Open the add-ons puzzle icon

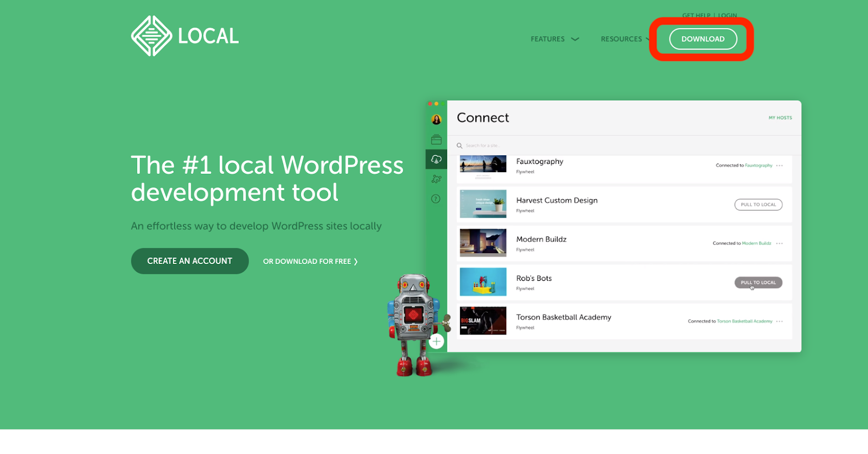[436, 179]
